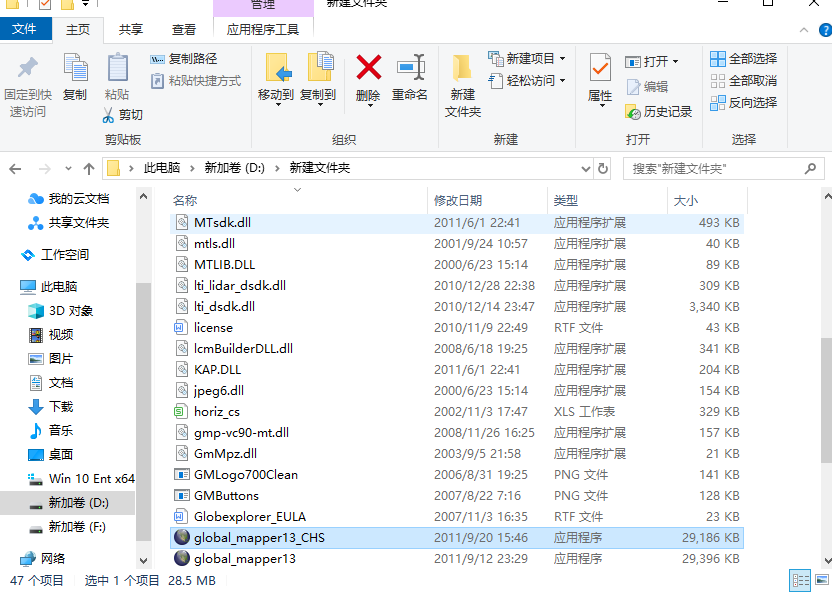Open the global_mapper13 application file
Screen dimensions: 832x593
point(245,559)
